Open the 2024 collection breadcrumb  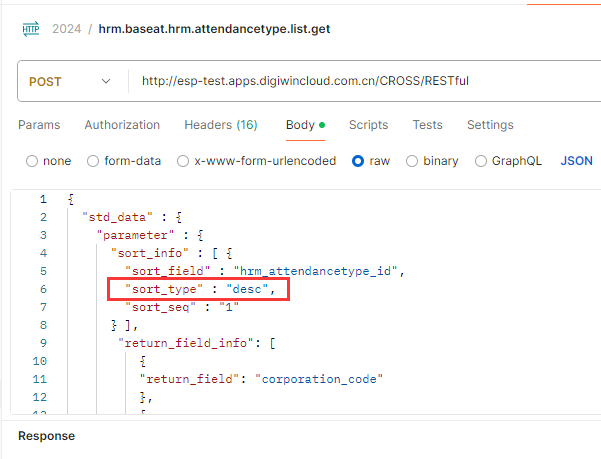coord(67,29)
